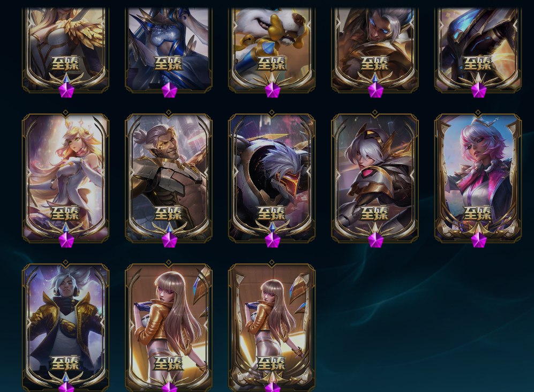This screenshot has width=534, height=392.
Task: Select the gray-haired man in gold armor card
Action: point(375,49)
